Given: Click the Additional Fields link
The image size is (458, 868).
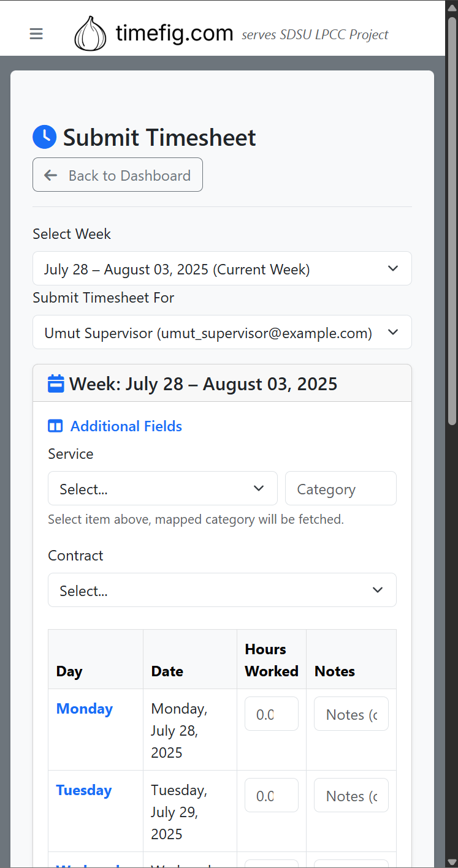Looking at the screenshot, I should tap(126, 426).
